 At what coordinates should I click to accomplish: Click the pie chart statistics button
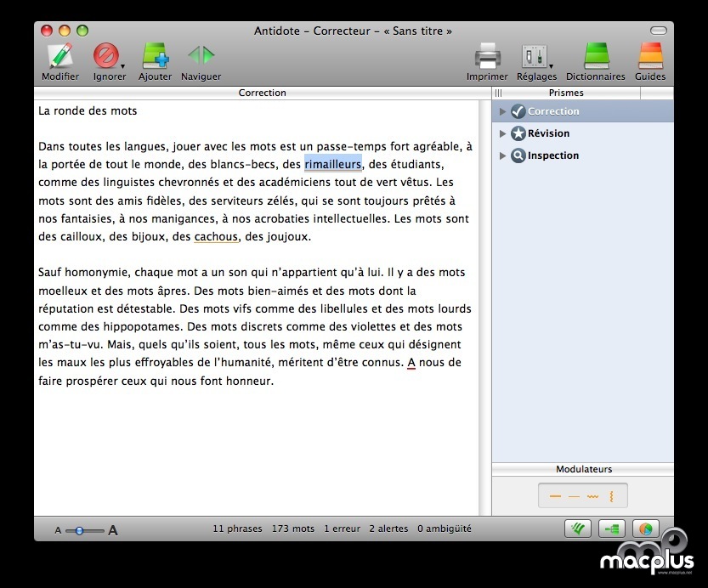[646, 529]
